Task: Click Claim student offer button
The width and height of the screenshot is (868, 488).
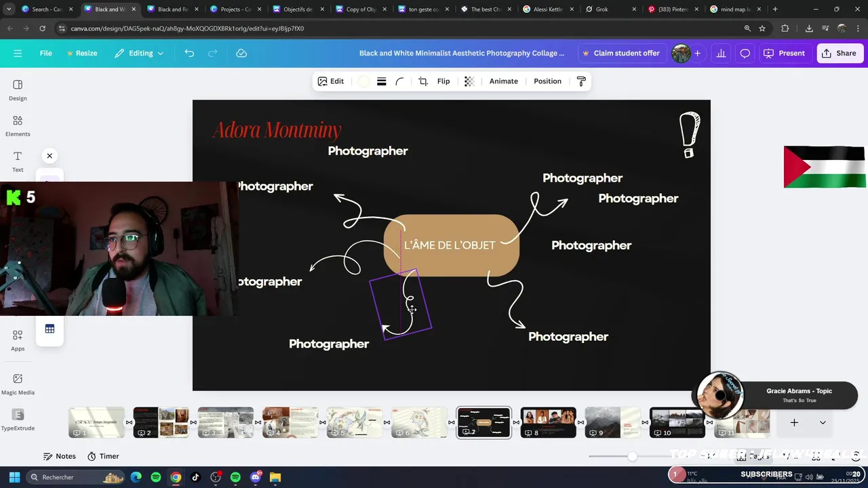Action: pyautogui.click(x=620, y=53)
